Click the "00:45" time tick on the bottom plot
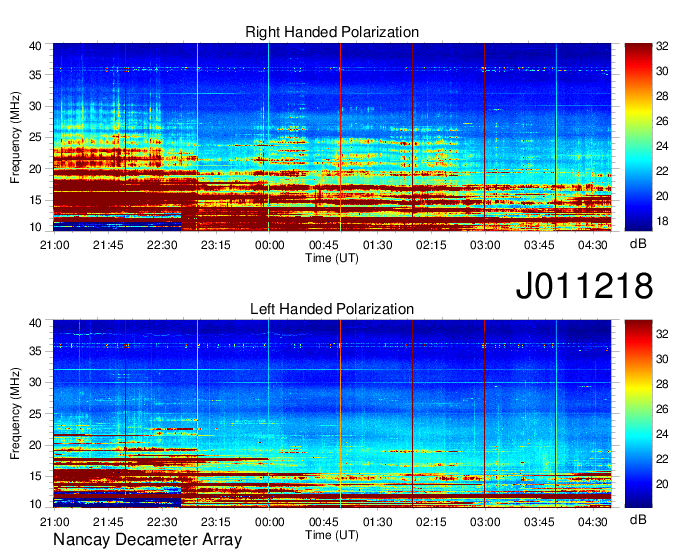Viewport: 680px width, 552px height. 324,522
